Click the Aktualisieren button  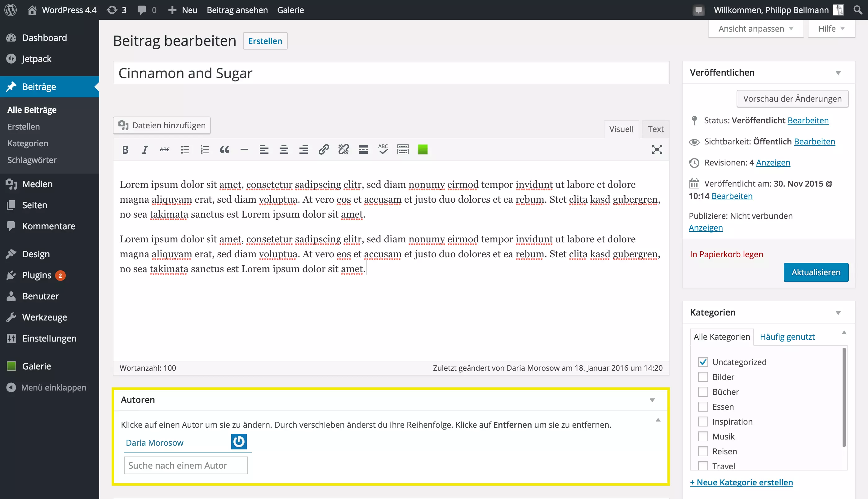816,272
